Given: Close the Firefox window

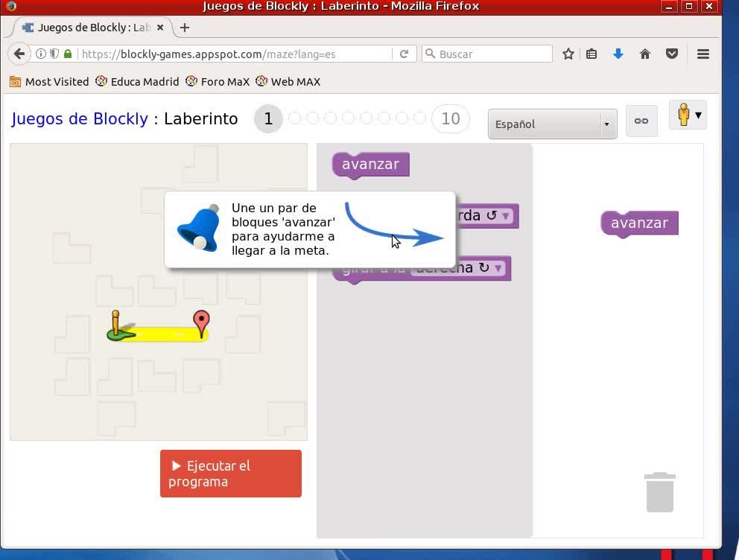Looking at the screenshot, I should pyautogui.click(x=709, y=7).
